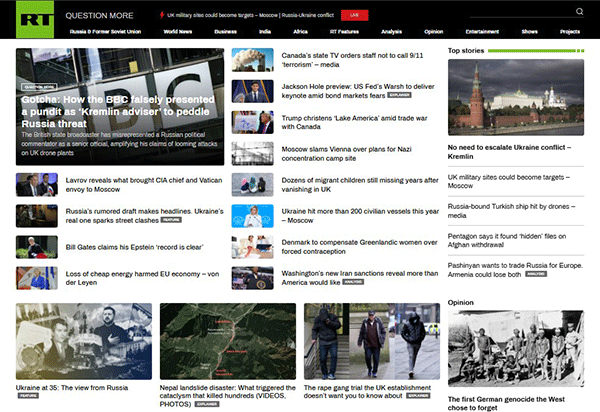Open Lavrov CIA chief and Vatican story
This screenshot has width=600, height=412.
(x=144, y=185)
